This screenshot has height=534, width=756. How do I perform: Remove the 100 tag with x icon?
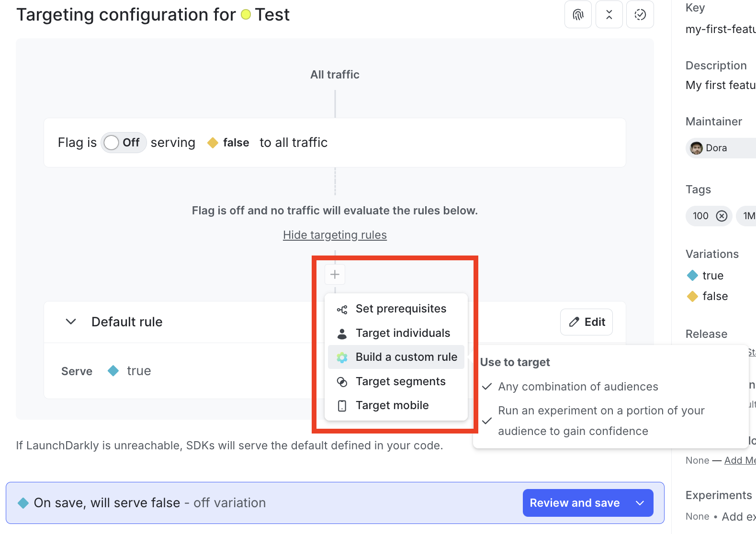point(722,216)
